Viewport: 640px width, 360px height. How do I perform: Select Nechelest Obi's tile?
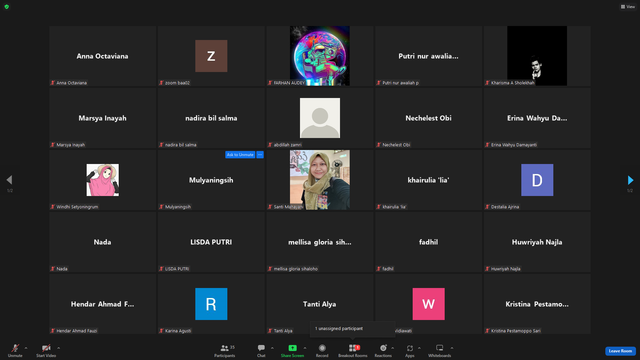(x=428, y=118)
